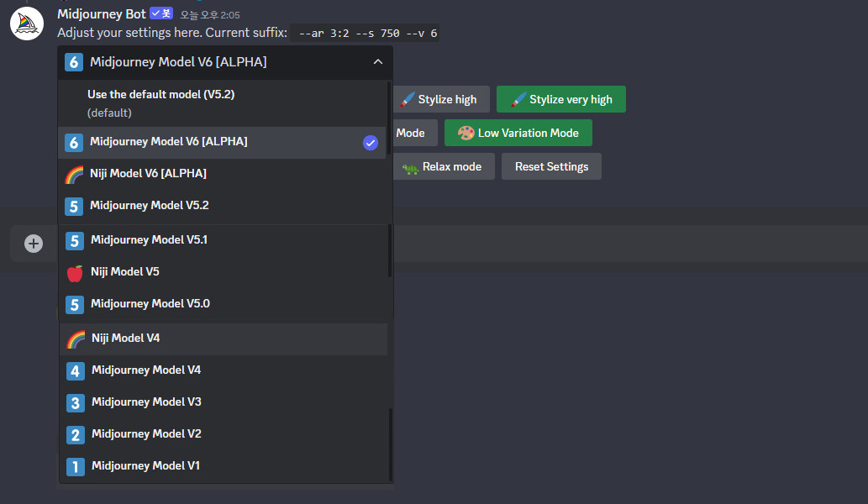Choose Niji Model V6 [ALPHA]
This screenshot has width=868, height=504.
point(222,175)
